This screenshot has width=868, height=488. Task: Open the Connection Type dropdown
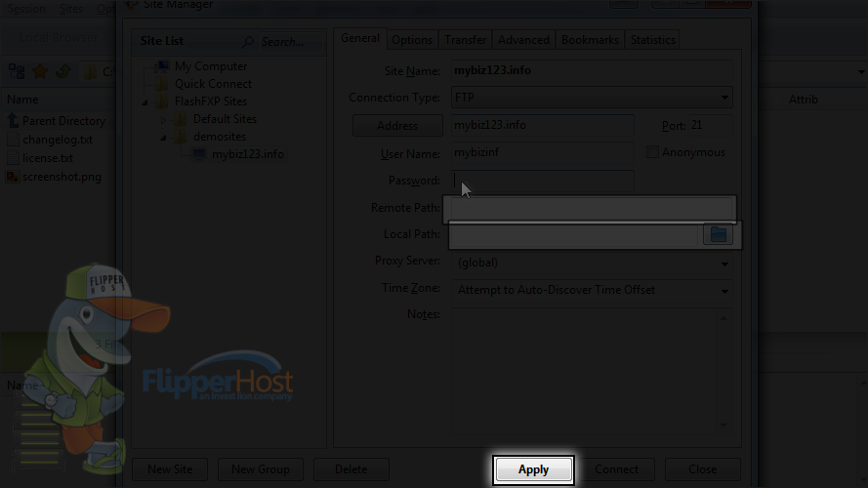coord(592,98)
